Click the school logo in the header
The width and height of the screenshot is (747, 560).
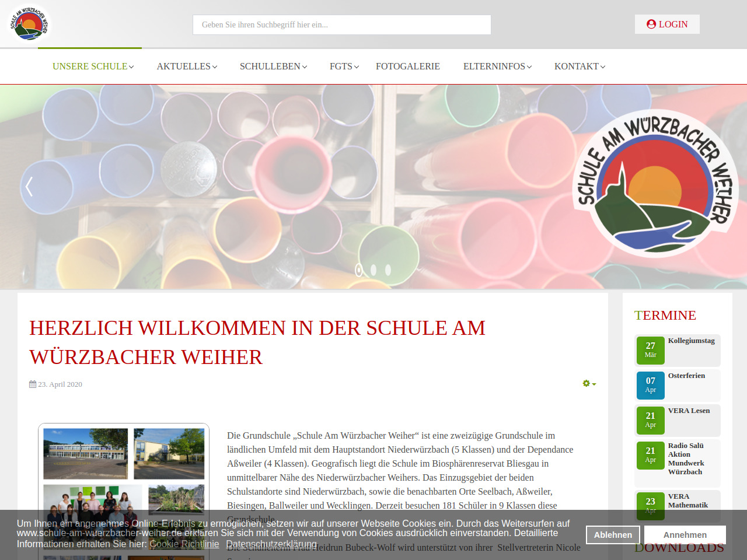click(x=29, y=24)
